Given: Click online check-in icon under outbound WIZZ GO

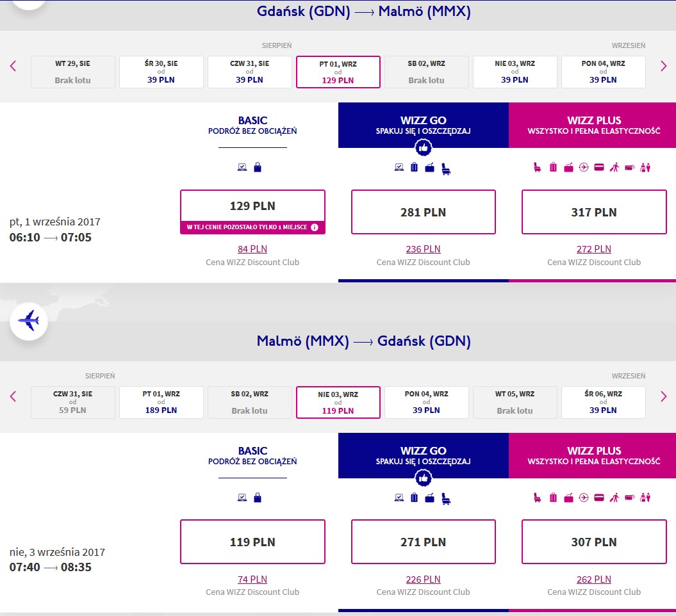Looking at the screenshot, I should point(399,167).
